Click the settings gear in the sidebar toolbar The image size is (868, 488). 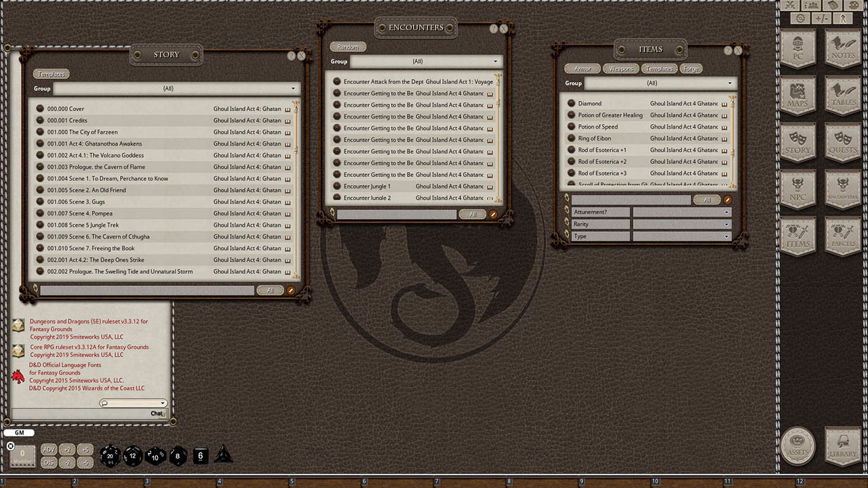click(x=800, y=18)
